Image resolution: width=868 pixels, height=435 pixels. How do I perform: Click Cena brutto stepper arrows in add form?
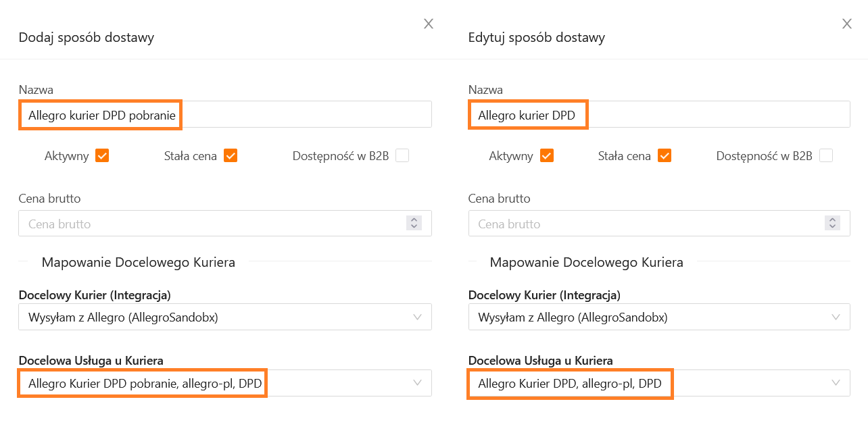point(414,224)
